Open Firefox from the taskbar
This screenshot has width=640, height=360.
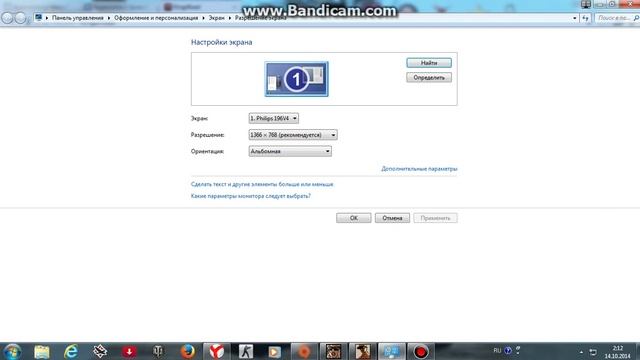pos(187,351)
